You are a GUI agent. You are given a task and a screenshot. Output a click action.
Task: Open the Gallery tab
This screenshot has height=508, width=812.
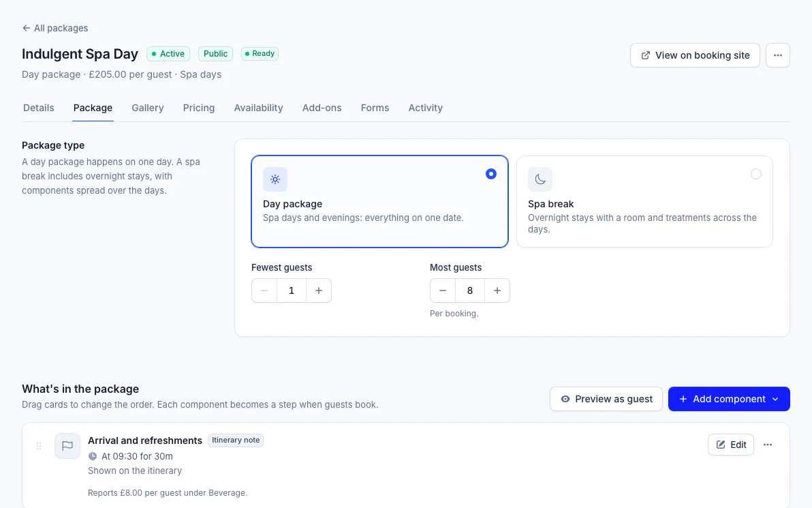[x=148, y=108]
